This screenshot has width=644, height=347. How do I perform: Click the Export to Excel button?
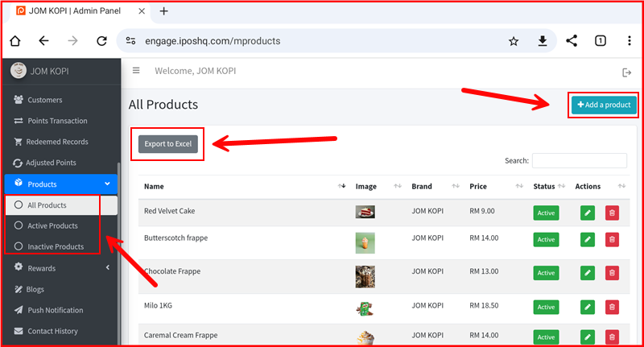click(167, 144)
